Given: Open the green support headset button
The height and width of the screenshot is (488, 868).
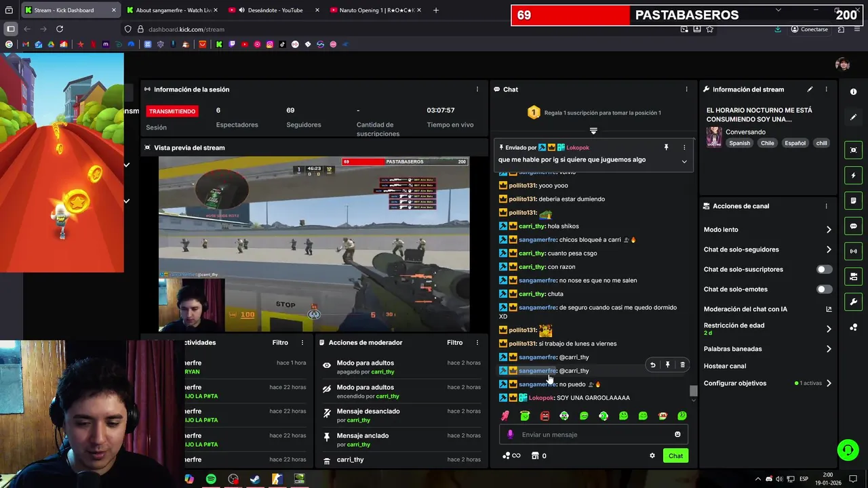Looking at the screenshot, I should [847, 449].
